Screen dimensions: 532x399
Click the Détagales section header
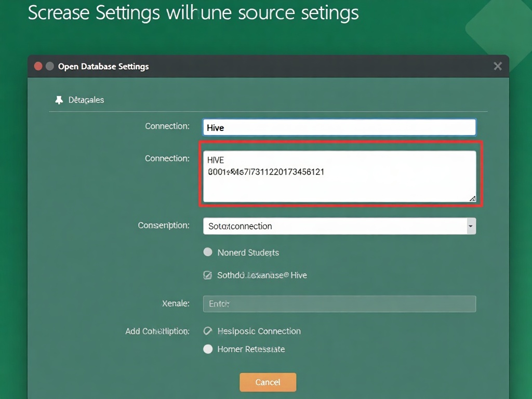coord(86,100)
